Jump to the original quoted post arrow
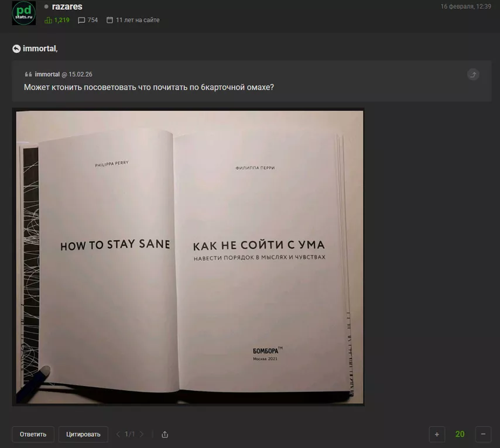The height and width of the screenshot is (448, 500). [473, 74]
